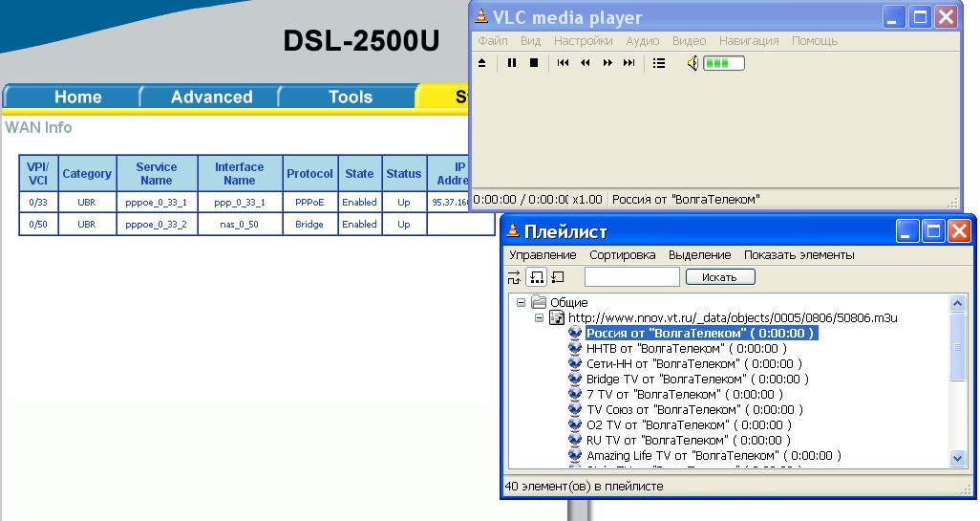Click the playlist scrollbar down arrow
The height and width of the screenshot is (521, 980).
click(x=957, y=459)
